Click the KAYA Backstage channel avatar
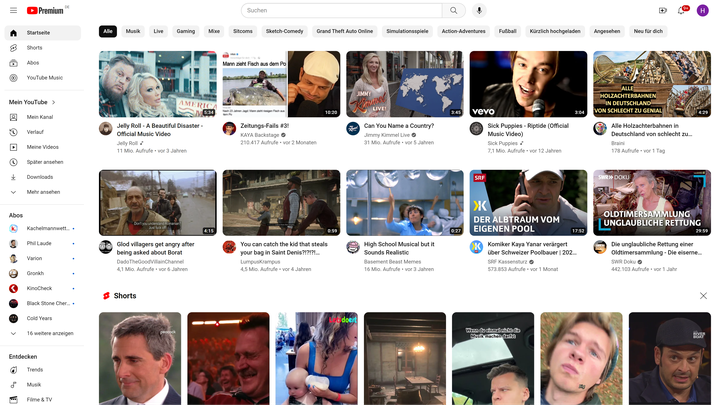 [229, 129]
